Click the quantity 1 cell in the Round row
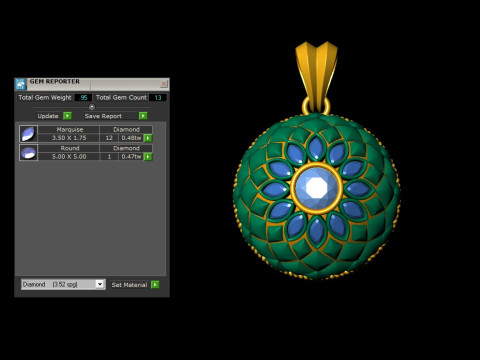Viewport: 480px width, 360px height. click(109, 157)
